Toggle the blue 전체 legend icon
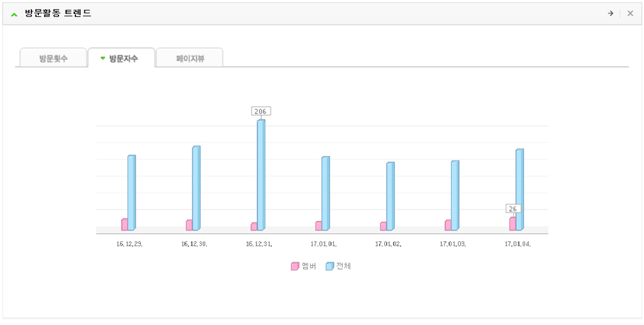The height and width of the screenshot is (325, 644). (330, 266)
